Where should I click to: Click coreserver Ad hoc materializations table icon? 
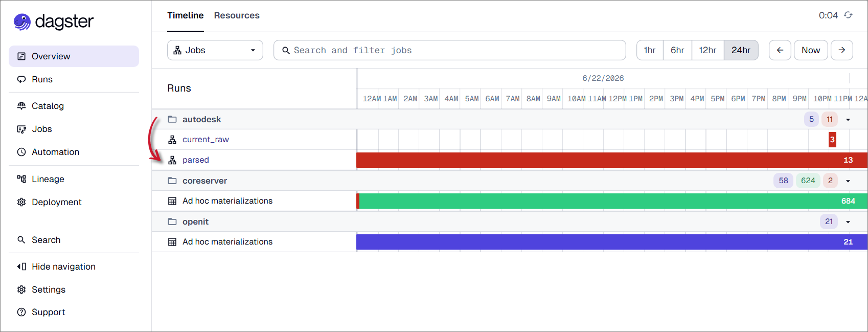[x=172, y=201]
